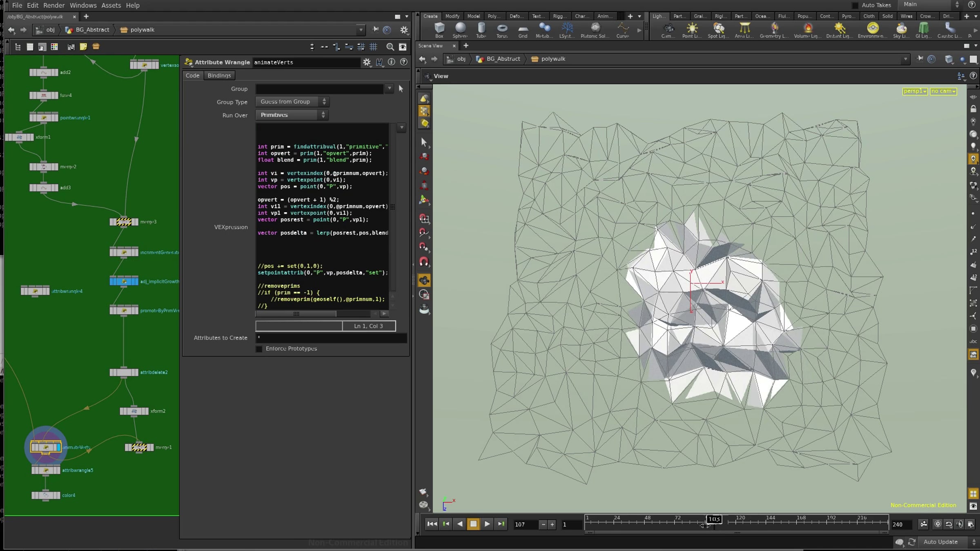Add a Spot Light from the shelf
The width and height of the screenshot is (980, 551).
pos(719,30)
